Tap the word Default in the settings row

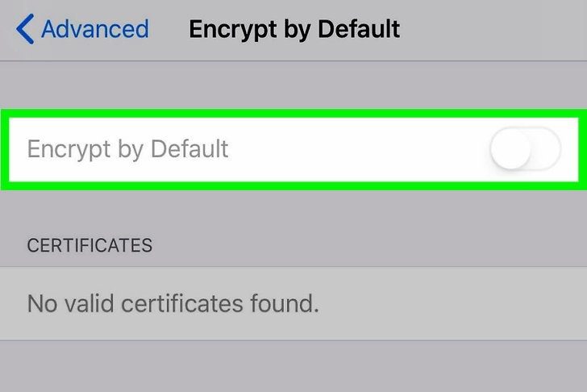[x=188, y=150]
